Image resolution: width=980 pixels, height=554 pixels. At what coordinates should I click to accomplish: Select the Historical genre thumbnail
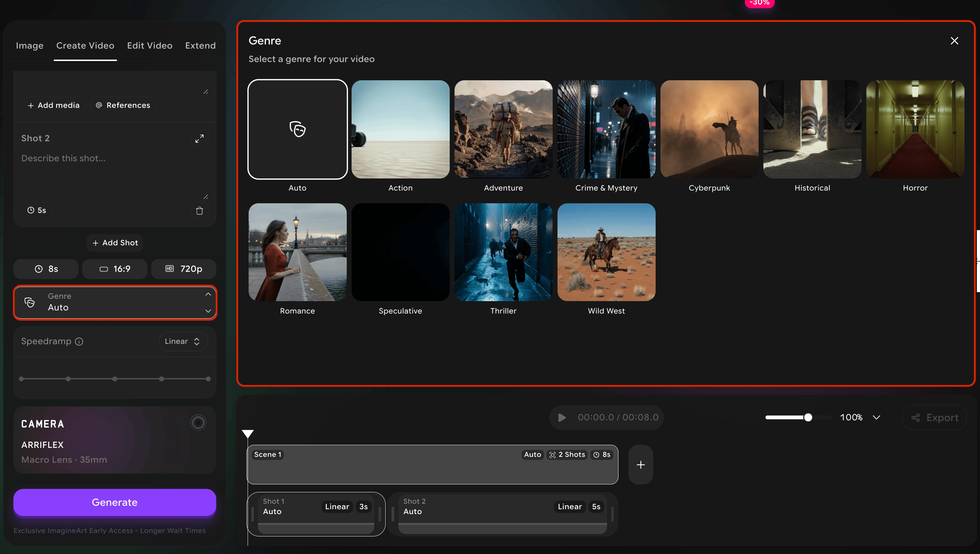click(812, 130)
